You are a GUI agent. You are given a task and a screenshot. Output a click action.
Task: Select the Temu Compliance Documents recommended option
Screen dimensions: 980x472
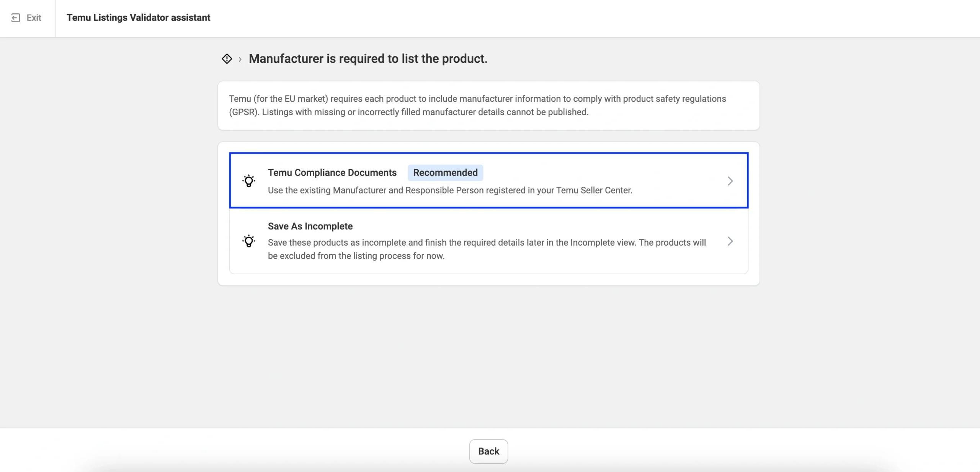pos(489,181)
